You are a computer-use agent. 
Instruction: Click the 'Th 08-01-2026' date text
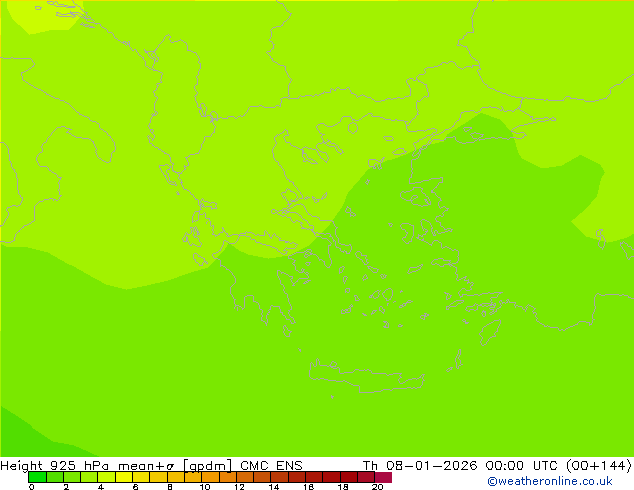pos(420,466)
